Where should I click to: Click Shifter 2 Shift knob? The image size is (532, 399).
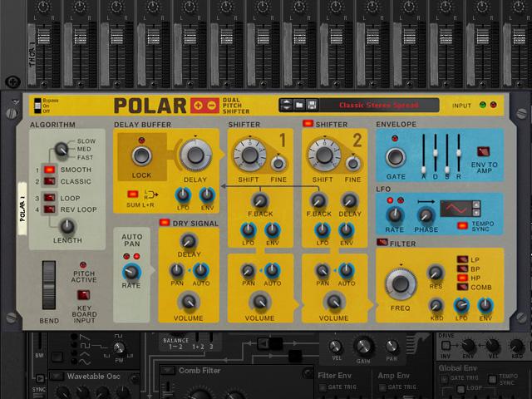coord(324,155)
